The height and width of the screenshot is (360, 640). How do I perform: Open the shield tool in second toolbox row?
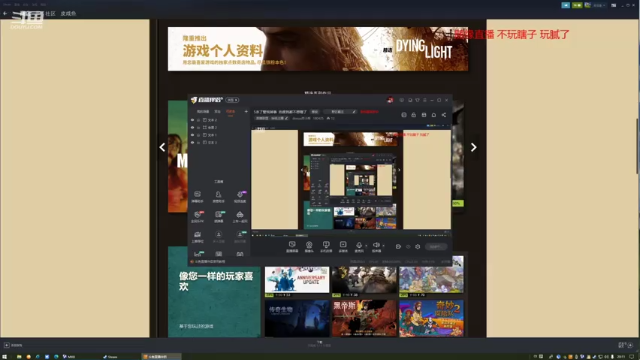tap(197, 216)
